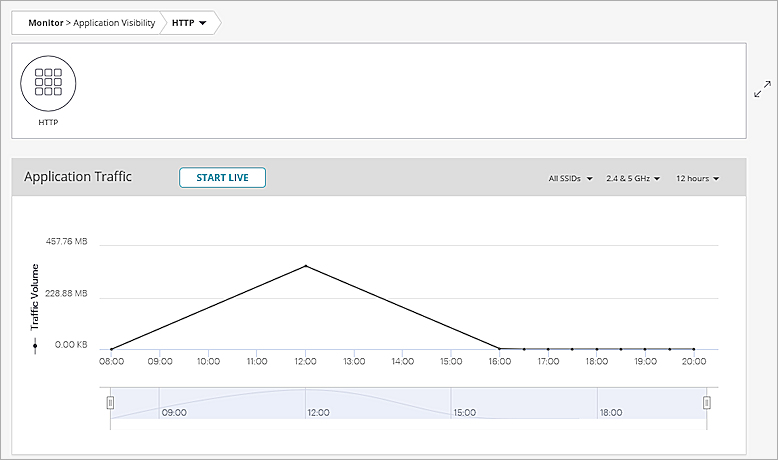Open the 2.4 & 5 GHz band dropdown
This screenshot has height=460, width=778.
633,178
